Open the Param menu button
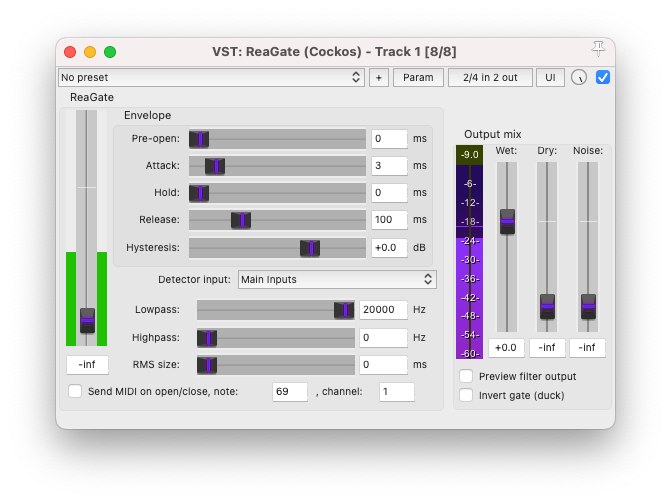Image resolution: width=671 pixels, height=503 pixels. pyautogui.click(x=418, y=77)
